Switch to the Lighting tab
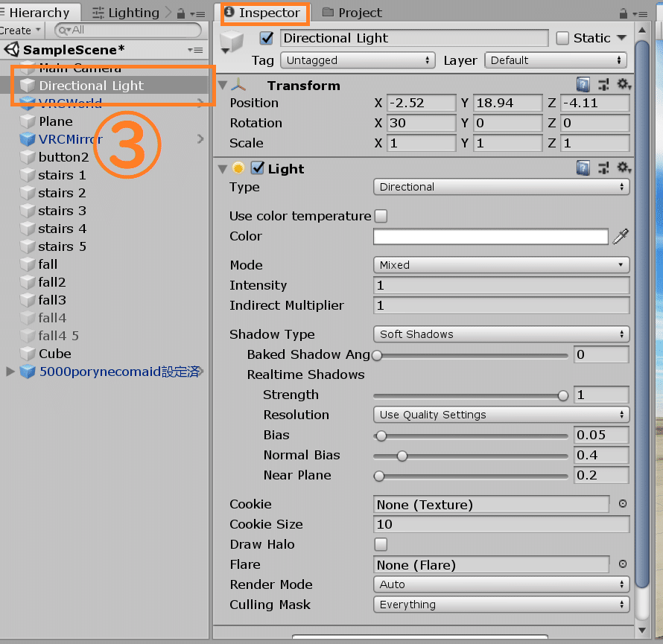 pos(126,13)
